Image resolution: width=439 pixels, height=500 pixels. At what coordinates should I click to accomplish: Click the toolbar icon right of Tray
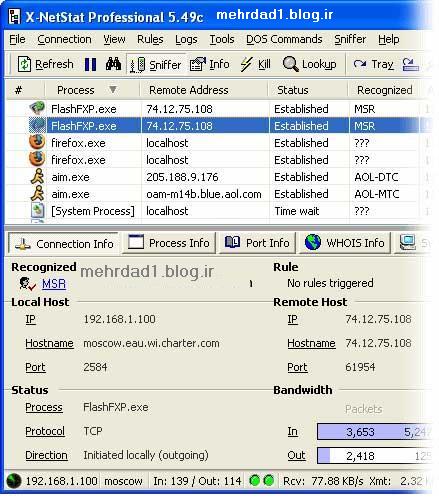pos(410,64)
